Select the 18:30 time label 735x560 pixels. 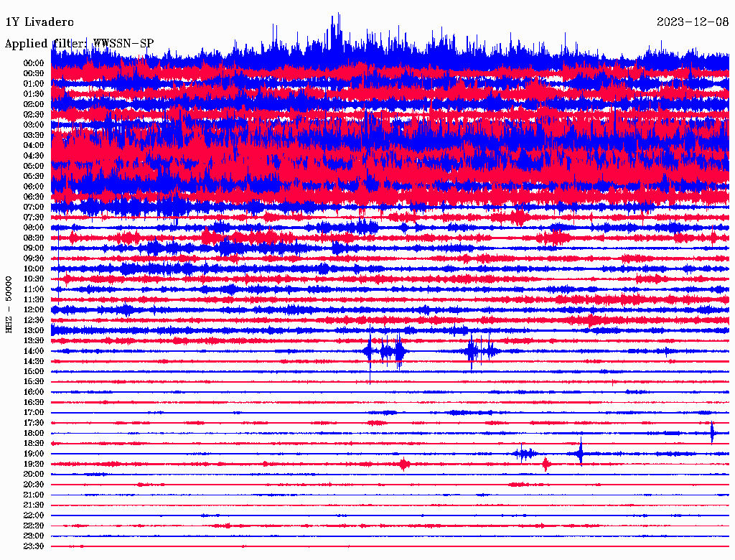pyautogui.click(x=33, y=444)
